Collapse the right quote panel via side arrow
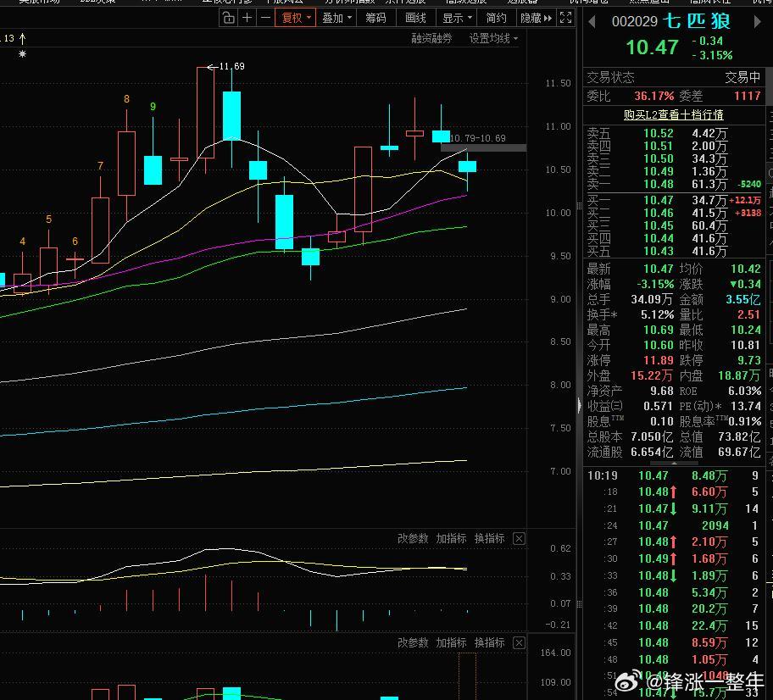Screen dimensions: 773x700 (579, 406)
